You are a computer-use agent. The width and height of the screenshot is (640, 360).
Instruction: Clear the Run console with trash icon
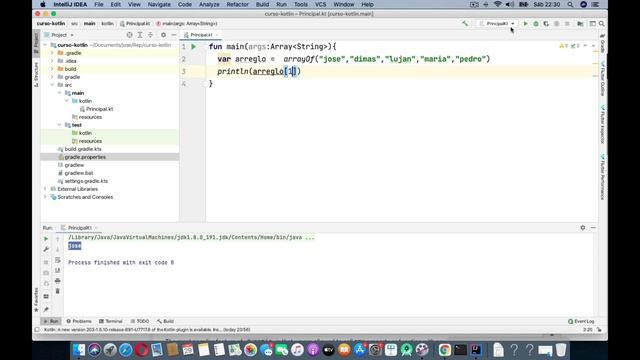58,291
